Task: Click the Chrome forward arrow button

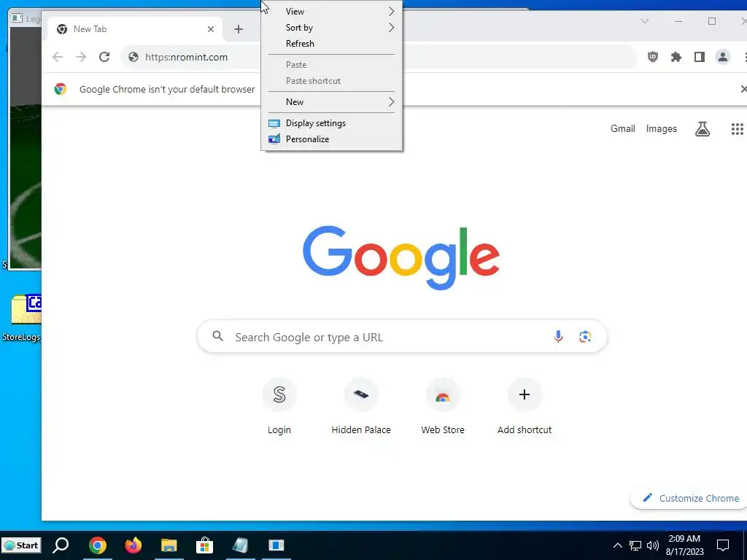Action: (81, 57)
